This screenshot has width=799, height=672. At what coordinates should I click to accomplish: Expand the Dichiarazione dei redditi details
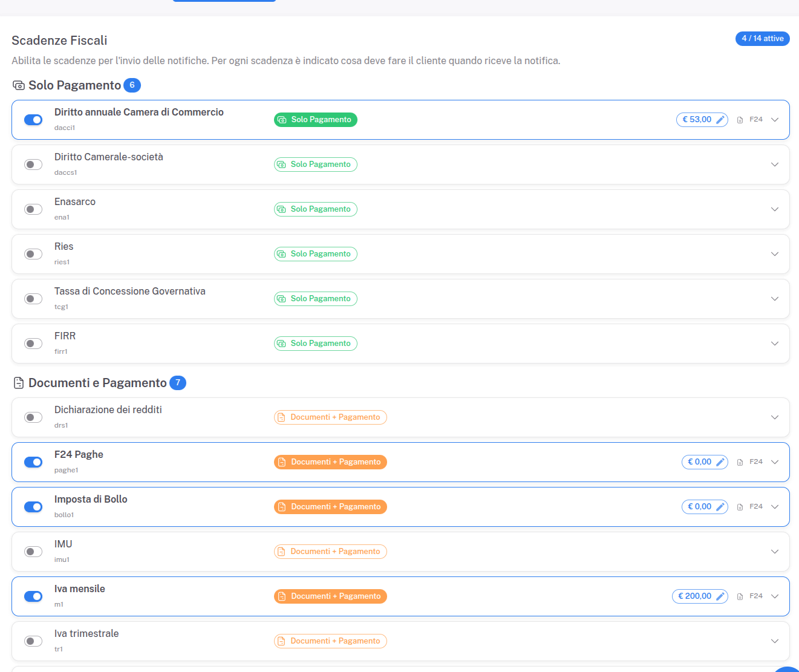(x=775, y=417)
